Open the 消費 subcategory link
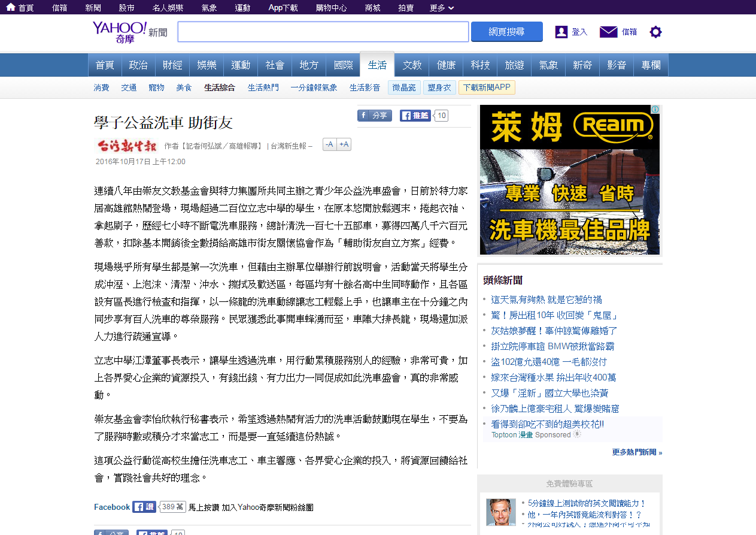Screen dimensions: 756x535 (x=101, y=87)
